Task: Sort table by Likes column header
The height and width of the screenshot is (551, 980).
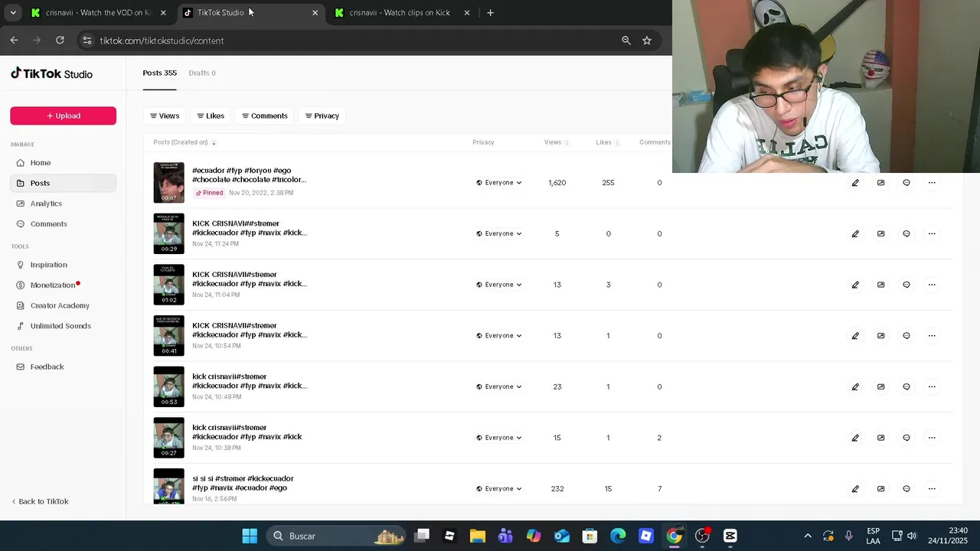Action: point(607,142)
